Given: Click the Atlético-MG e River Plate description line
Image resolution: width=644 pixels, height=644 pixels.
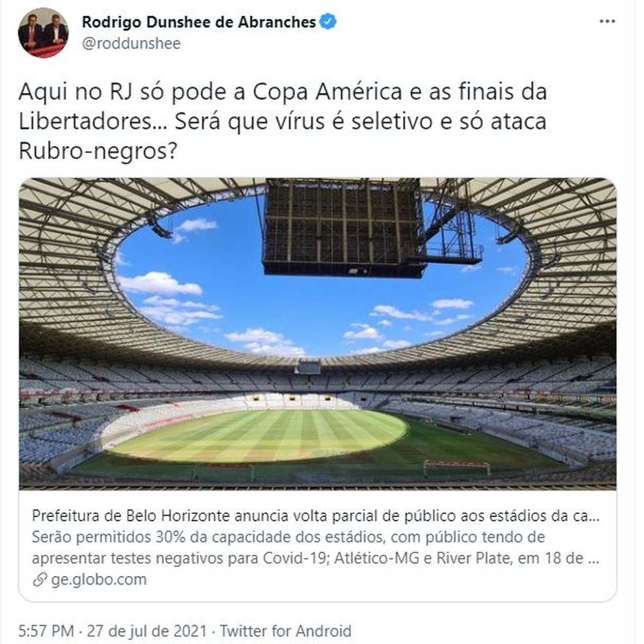Looking at the screenshot, I should click(315, 558).
